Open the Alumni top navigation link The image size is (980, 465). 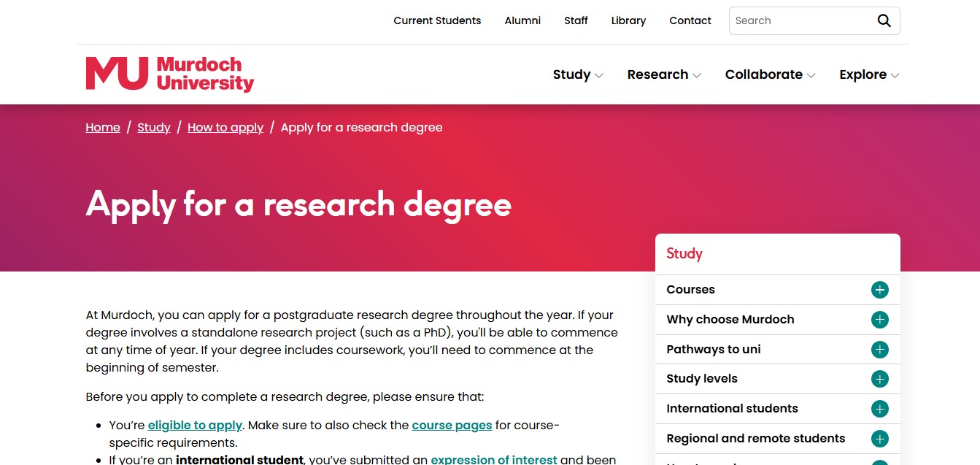coord(522,20)
